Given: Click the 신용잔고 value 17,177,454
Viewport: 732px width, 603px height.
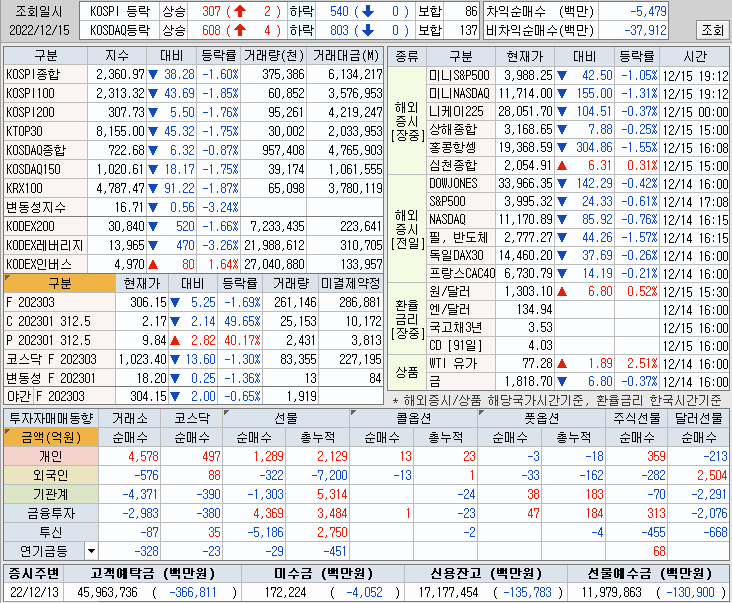Looking at the screenshot, I should tap(448, 593).
